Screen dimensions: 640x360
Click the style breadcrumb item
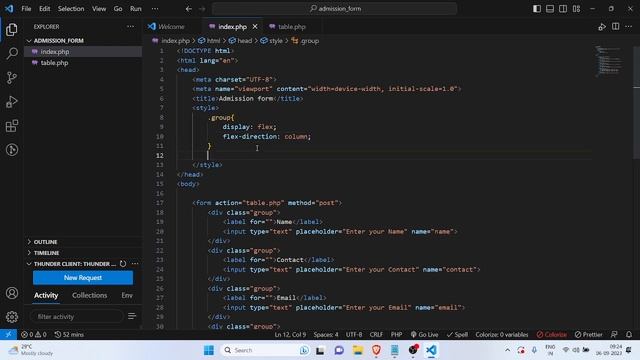coord(271,41)
